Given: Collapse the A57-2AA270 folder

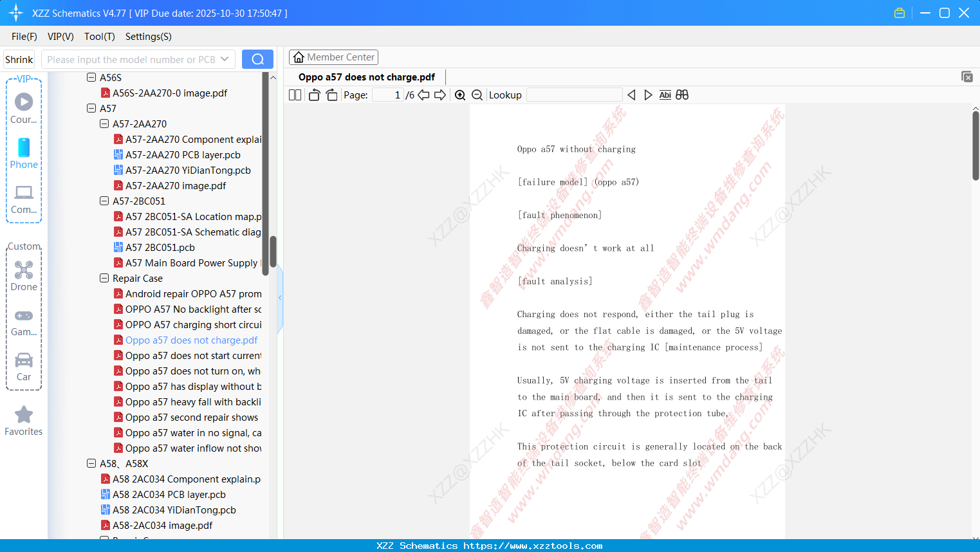Looking at the screenshot, I should [x=104, y=124].
